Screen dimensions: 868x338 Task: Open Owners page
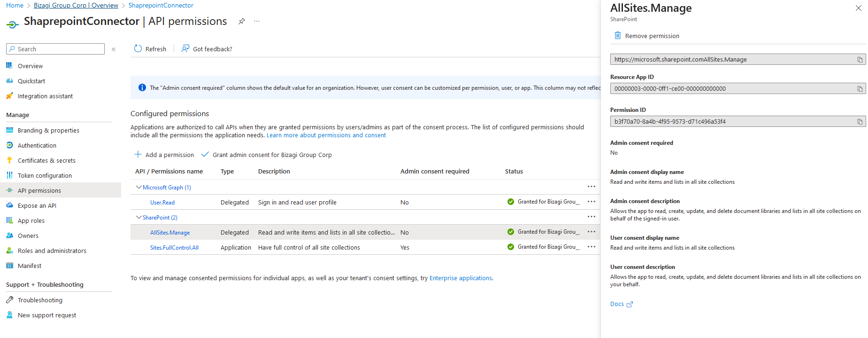click(28, 236)
